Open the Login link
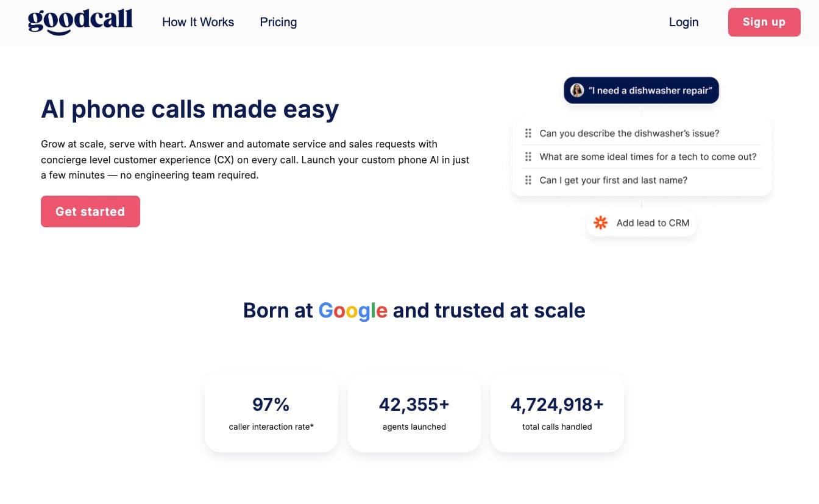The width and height of the screenshot is (819, 504). click(x=683, y=22)
